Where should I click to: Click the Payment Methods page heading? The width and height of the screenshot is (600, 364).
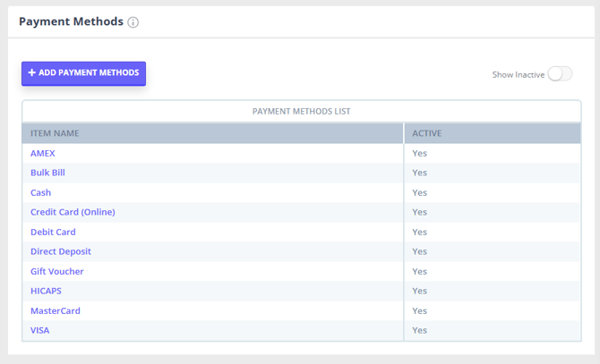(71, 21)
